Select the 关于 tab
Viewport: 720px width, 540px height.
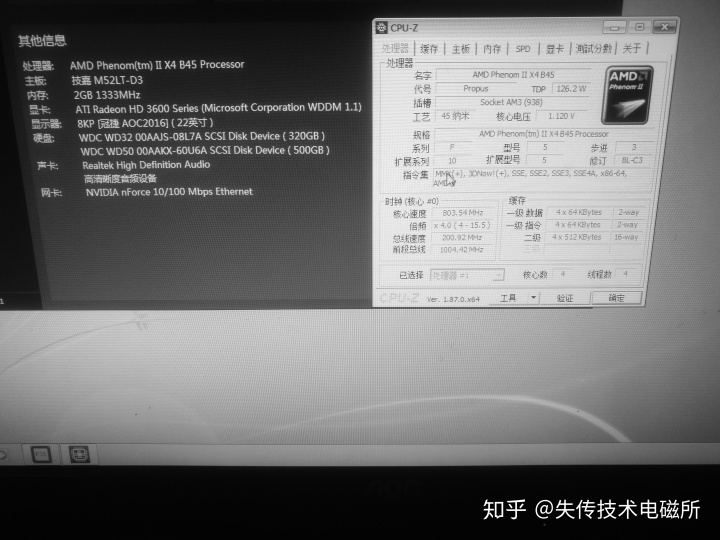[631, 48]
